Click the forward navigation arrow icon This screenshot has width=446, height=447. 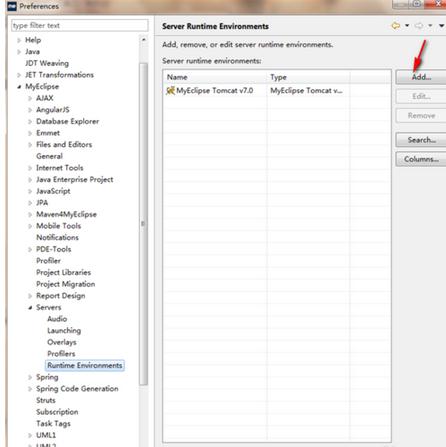click(x=419, y=26)
